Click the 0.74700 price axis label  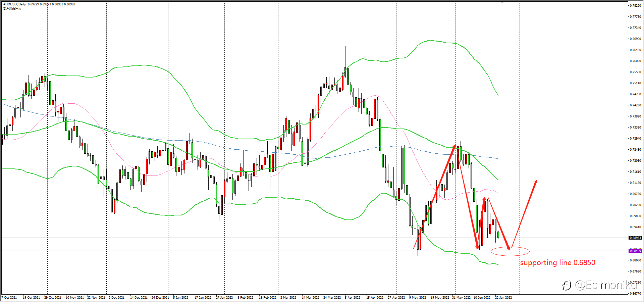635,94
